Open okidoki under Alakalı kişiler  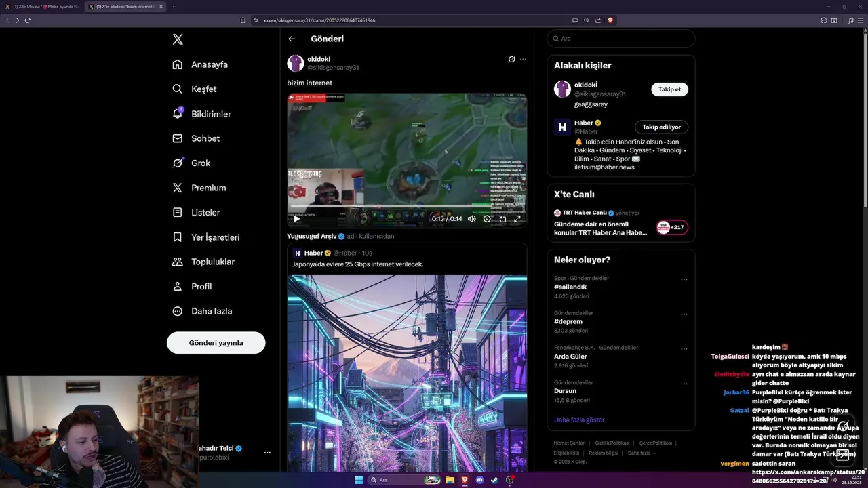(586, 85)
